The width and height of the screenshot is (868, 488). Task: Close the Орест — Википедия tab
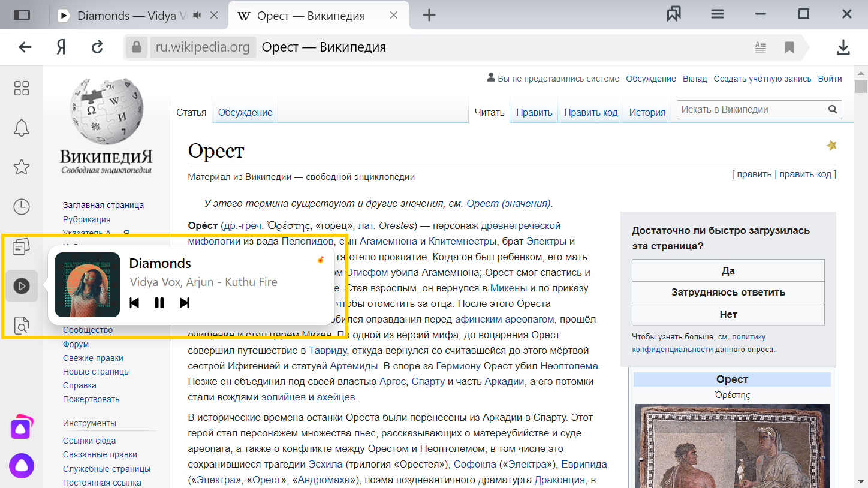coord(394,16)
